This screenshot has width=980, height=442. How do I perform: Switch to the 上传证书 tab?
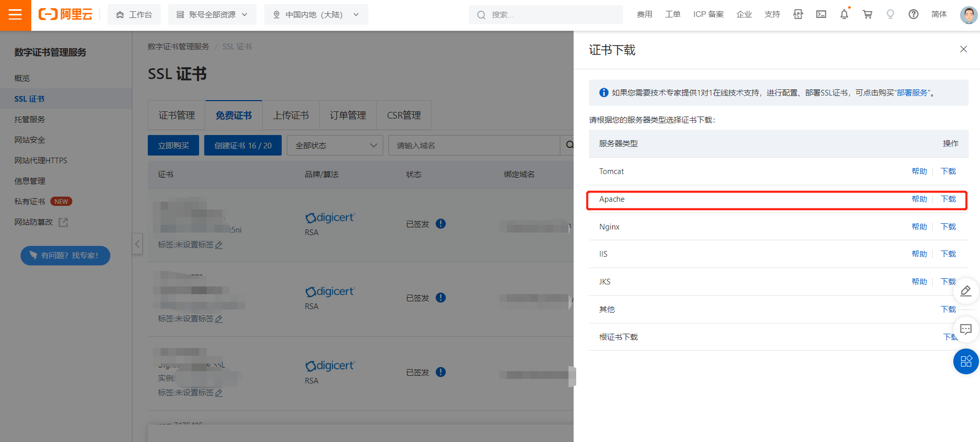(x=291, y=115)
